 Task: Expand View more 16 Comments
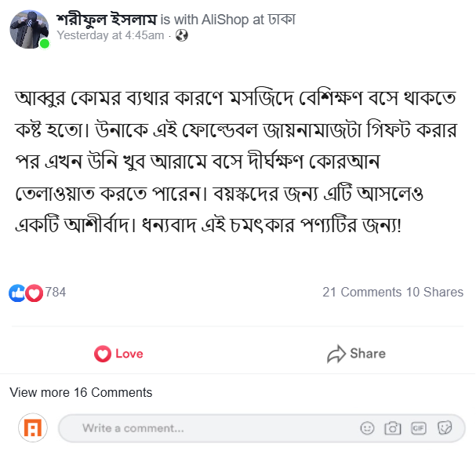[x=81, y=392]
